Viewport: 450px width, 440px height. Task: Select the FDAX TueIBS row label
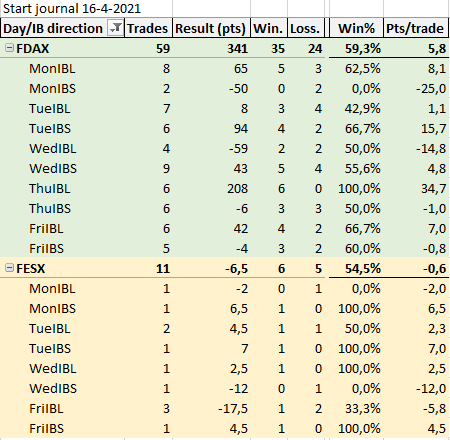pos(50,129)
